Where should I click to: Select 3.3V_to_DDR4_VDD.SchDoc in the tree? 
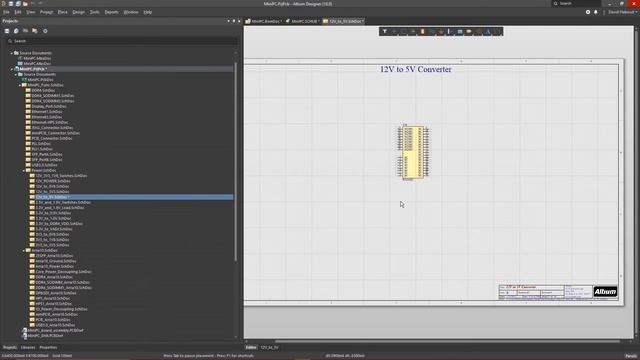pyautogui.click(x=59, y=224)
